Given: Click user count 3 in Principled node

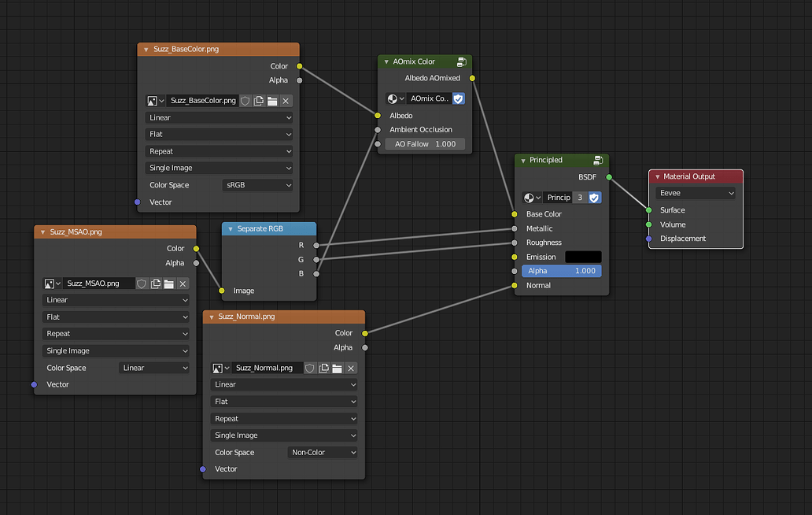Looking at the screenshot, I should pos(580,198).
